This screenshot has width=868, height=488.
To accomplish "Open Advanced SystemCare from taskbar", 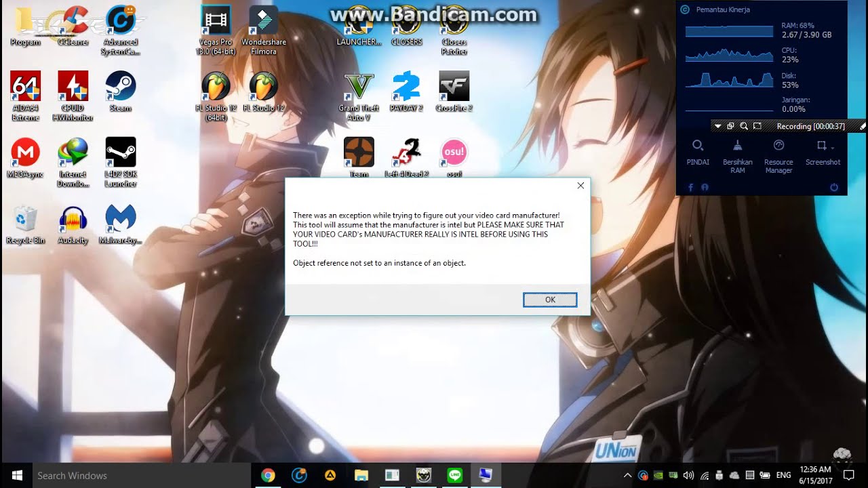I will [x=299, y=475].
